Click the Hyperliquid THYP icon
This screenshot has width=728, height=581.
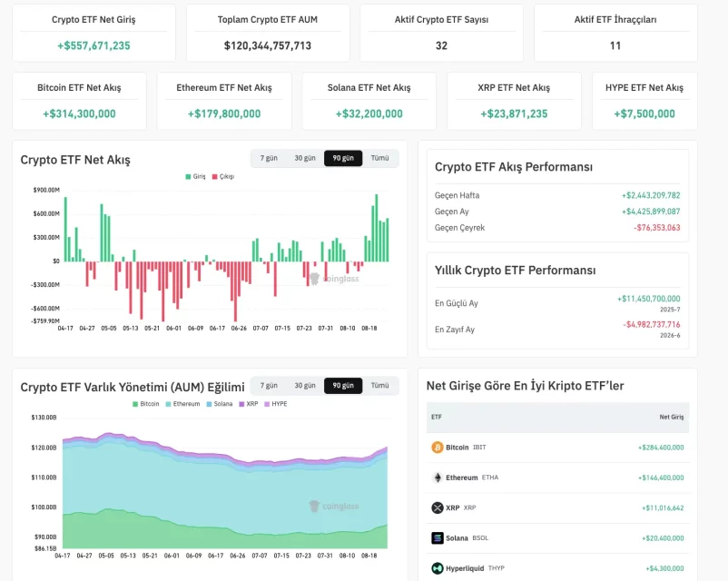[438, 568]
